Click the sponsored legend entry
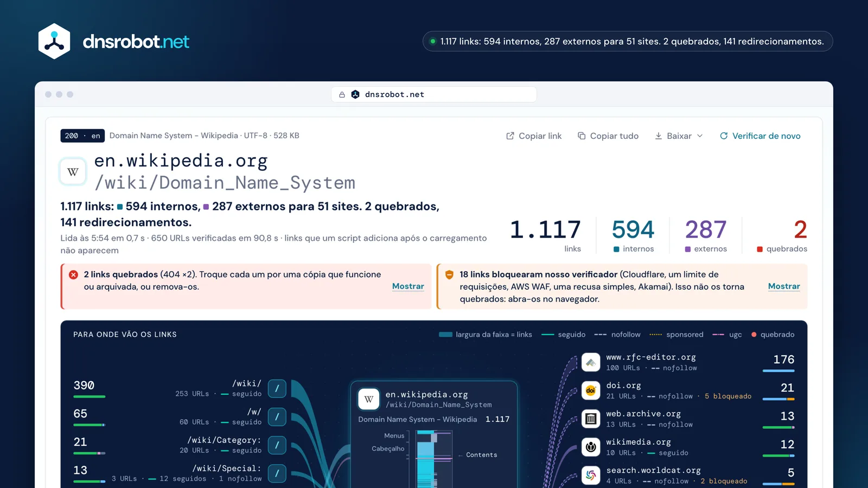 click(676, 335)
